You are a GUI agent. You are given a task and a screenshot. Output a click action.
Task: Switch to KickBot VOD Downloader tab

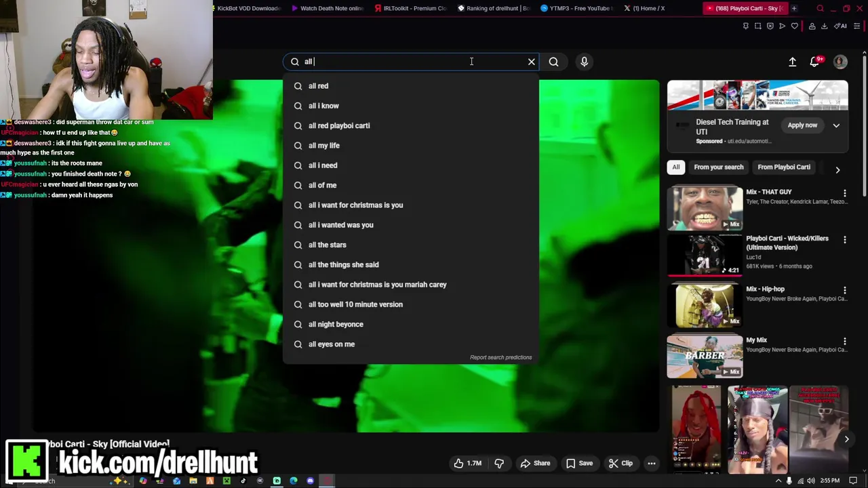244,8
